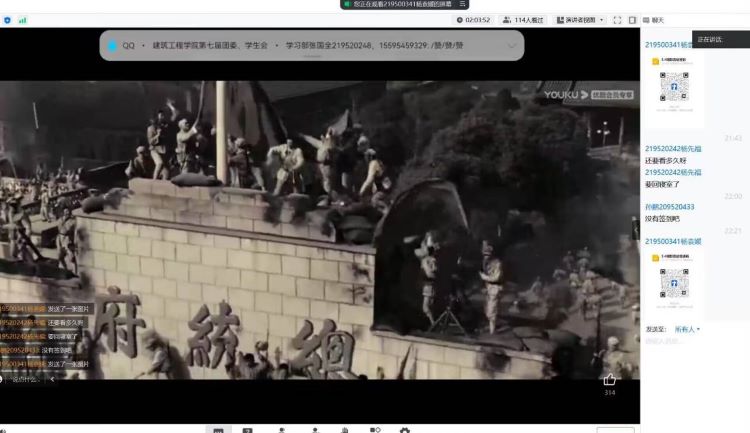Image resolution: width=750 pixels, height=433 pixels.
Task: Check the green network signal icon
Action: click(x=22, y=20)
